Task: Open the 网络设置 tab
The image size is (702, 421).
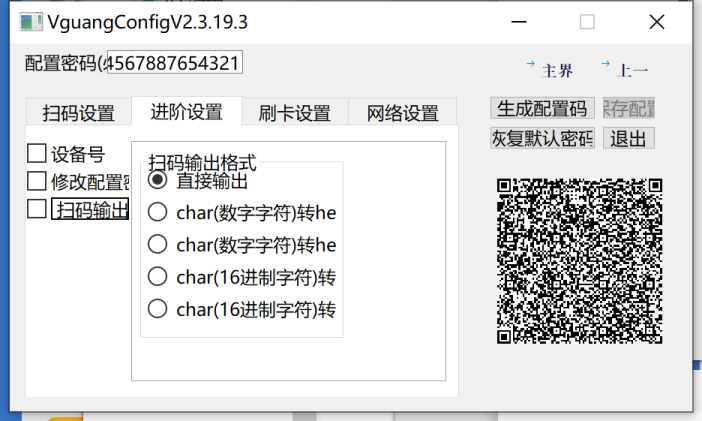Action: click(402, 112)
